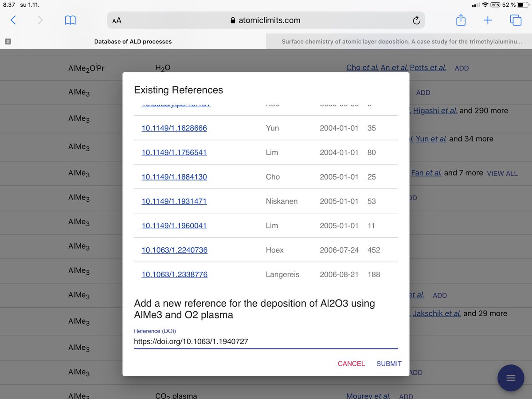
Task: Click the Existing References heading
Action: pos(178,90)
